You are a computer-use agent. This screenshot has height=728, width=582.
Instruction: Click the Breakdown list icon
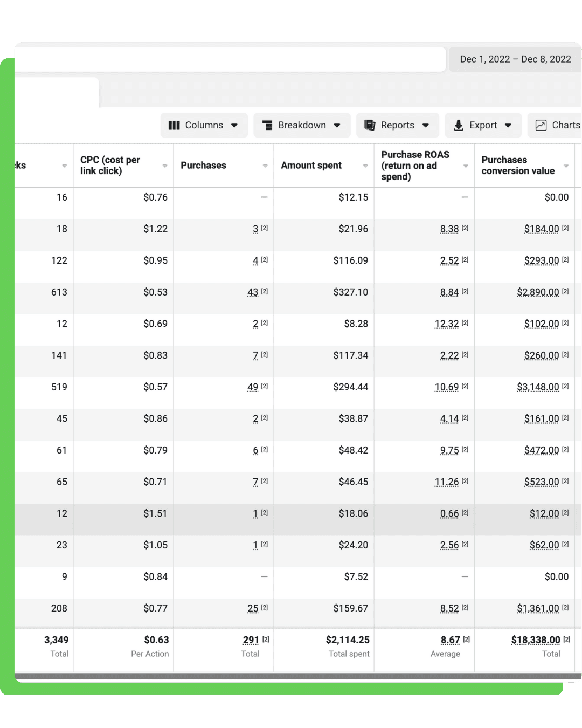pos(267,125)
